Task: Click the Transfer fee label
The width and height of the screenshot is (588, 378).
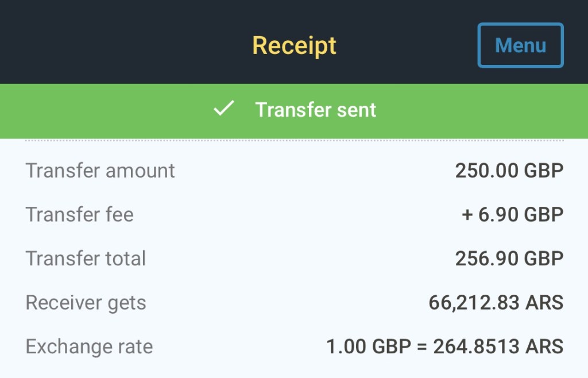Action: click(79, 215)
